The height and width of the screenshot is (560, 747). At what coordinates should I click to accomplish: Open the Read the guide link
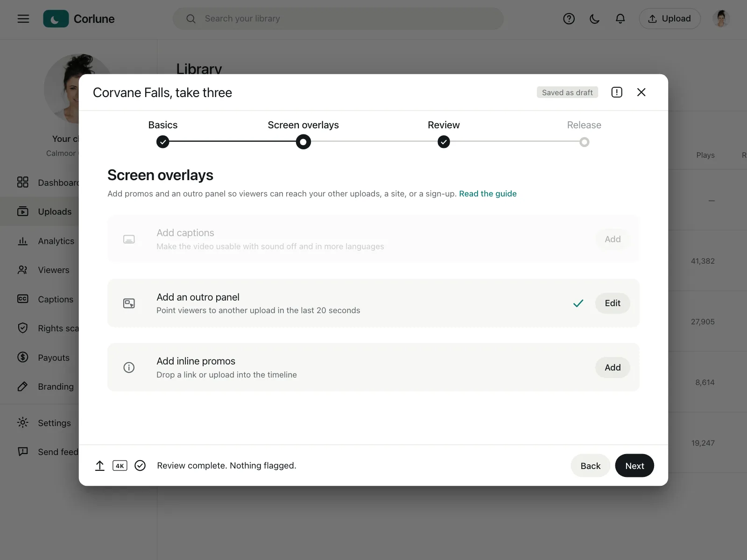click(488, 194)
